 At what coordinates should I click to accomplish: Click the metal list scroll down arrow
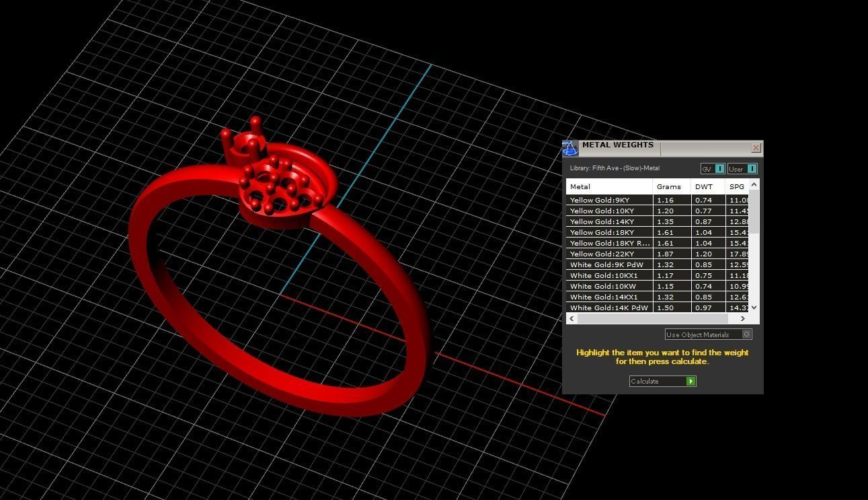754,308
